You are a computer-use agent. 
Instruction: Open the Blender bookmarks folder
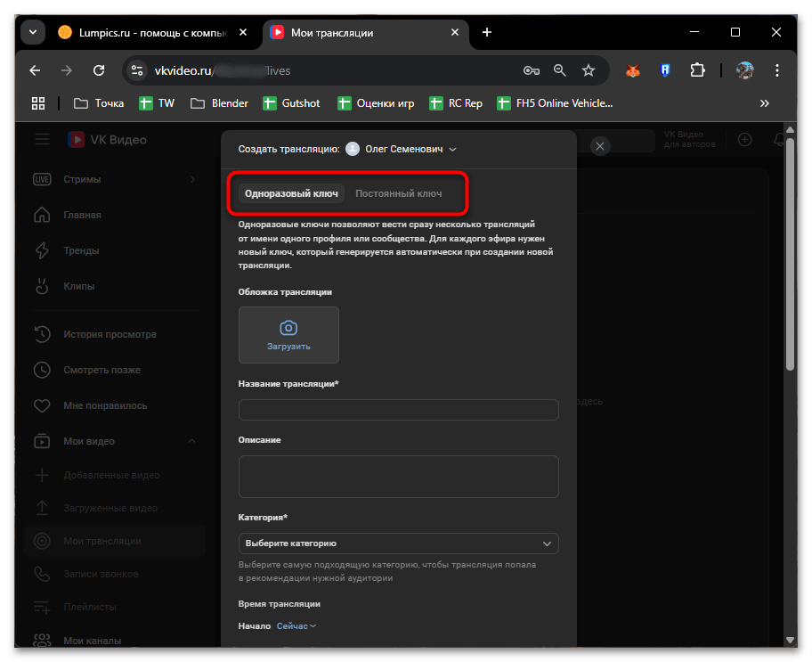pos(219,103)
